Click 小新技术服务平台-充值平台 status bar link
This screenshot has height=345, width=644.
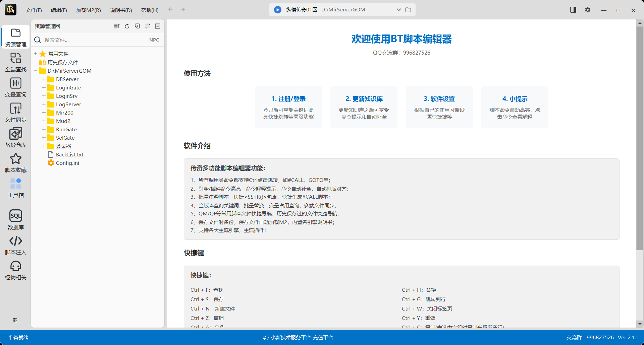coord(298,337)
